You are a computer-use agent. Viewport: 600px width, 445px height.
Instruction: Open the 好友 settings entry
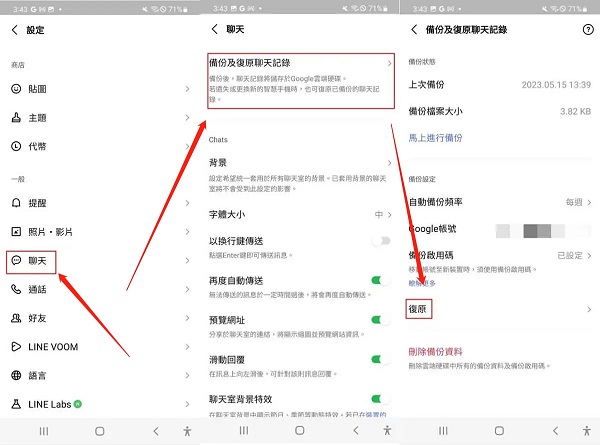point(99,318)
